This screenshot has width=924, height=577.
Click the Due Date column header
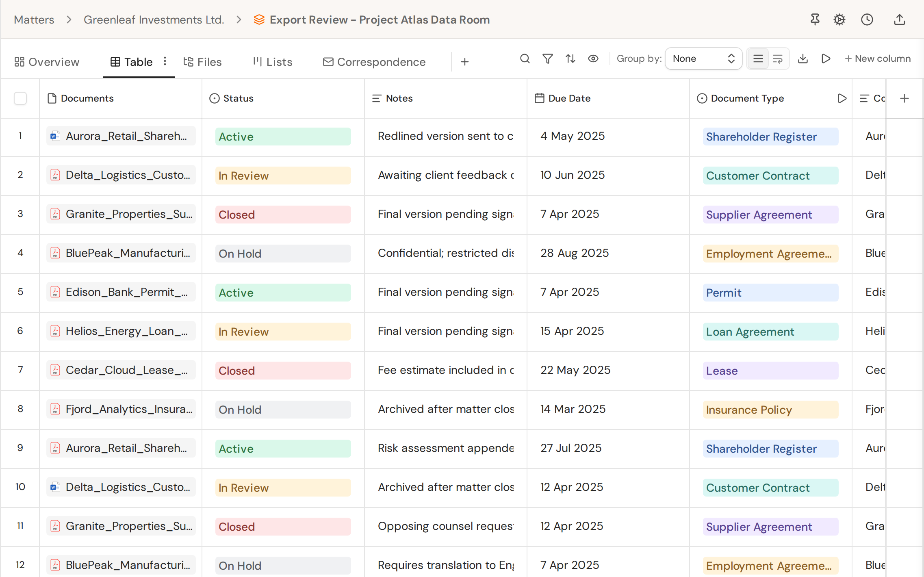(608, 98)
